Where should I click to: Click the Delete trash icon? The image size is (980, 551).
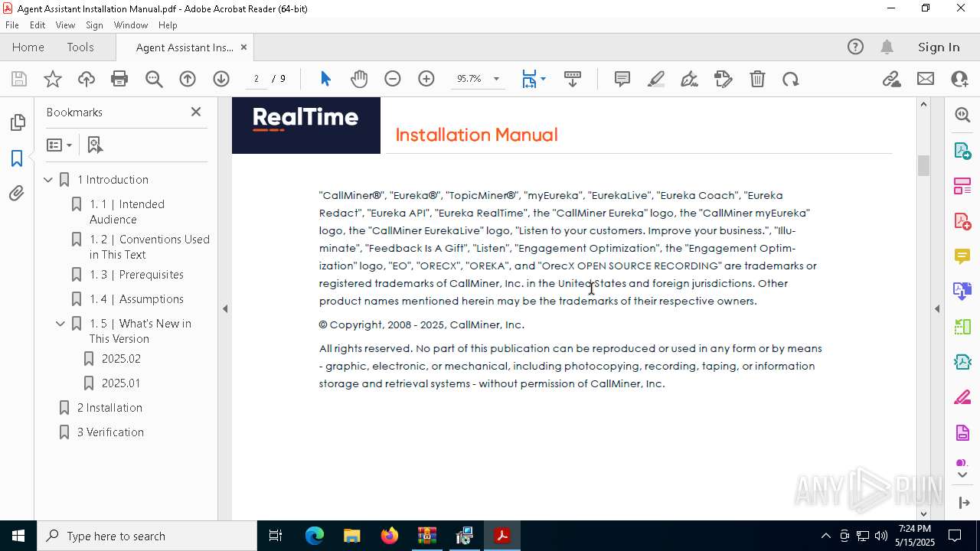tap(757, 79)
